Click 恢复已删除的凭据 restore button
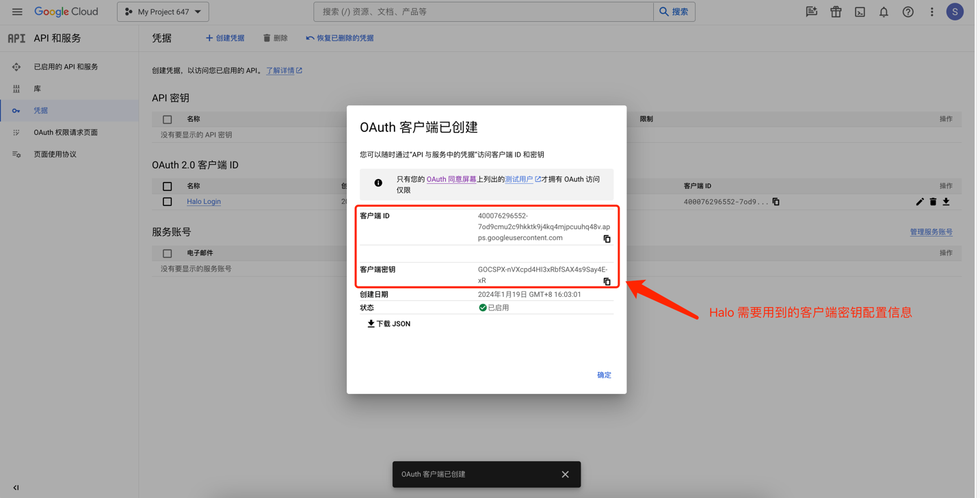The image size is (980, 498). click(x=340, y=38)
